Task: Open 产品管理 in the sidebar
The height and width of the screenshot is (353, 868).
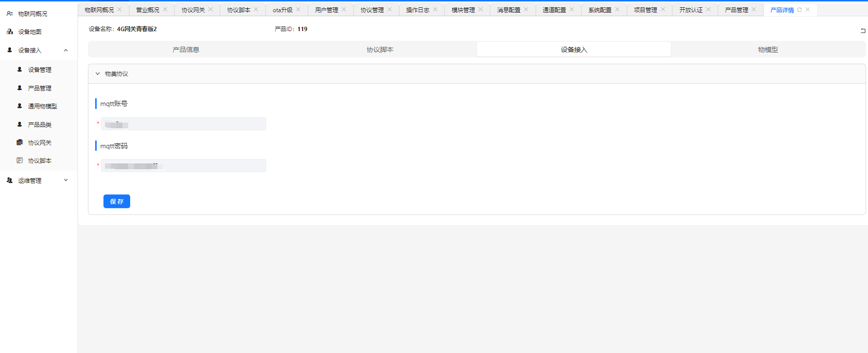Action: [x=39, y=88]
